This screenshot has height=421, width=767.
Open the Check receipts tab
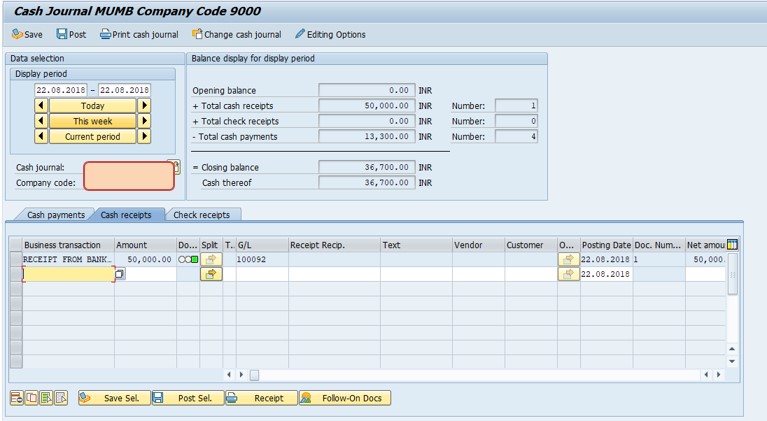click(202, 215)
